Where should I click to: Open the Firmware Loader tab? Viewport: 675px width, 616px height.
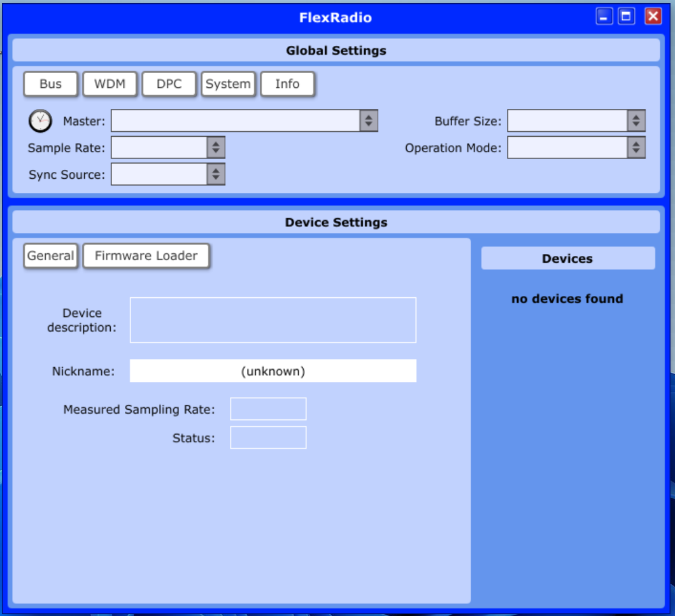[146, 256]
